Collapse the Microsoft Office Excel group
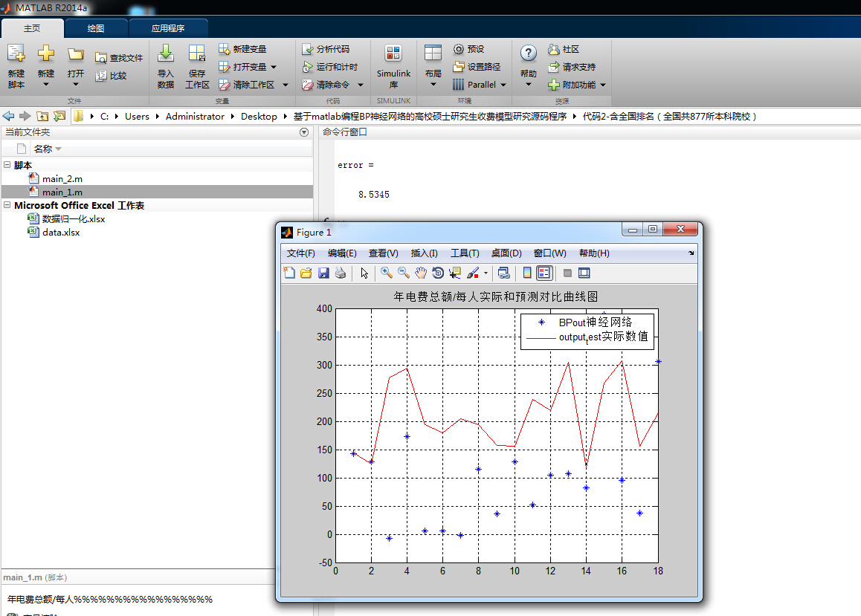The image size is (861, 616). point(7,204)
